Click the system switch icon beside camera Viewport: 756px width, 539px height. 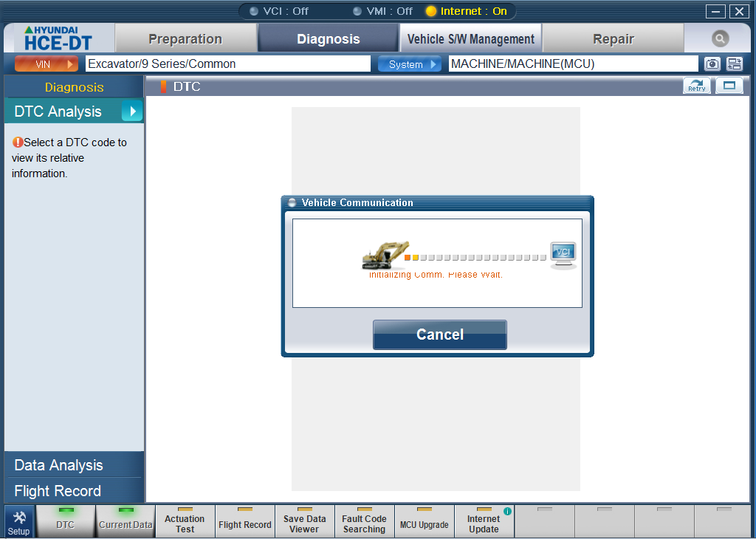pos(735,63)
